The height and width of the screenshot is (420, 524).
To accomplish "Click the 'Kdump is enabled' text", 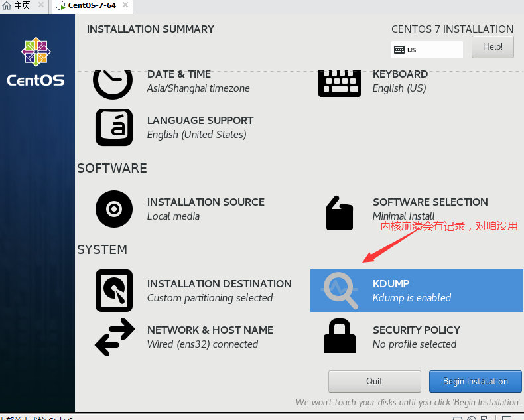I will [412, 298].
